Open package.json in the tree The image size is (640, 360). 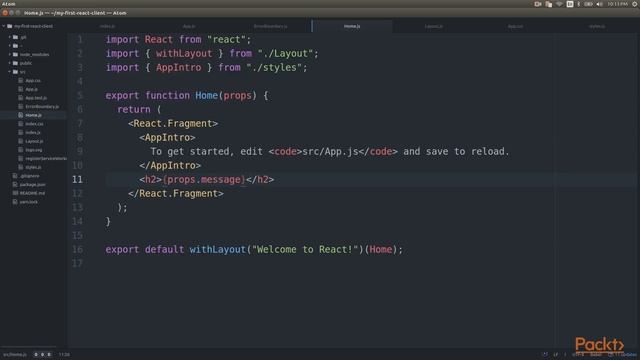(33, 184)
